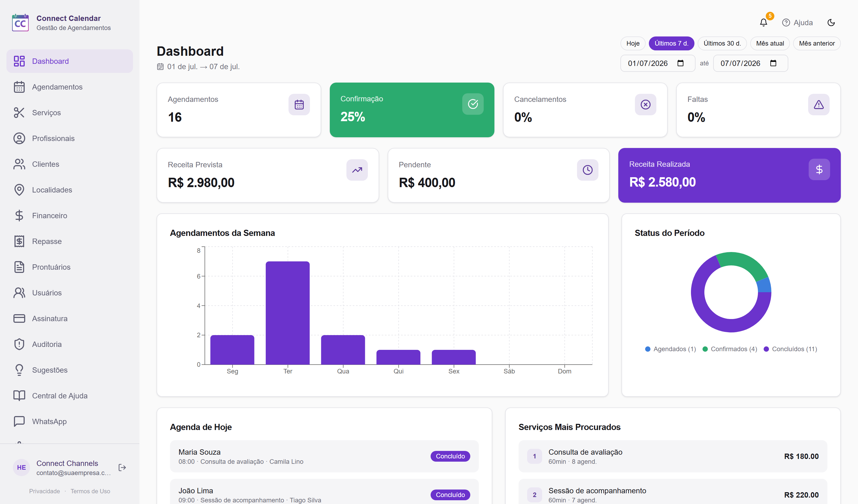Select Últimos 7 d. filter
This screenshot has height=504, width=858.
[671, 43]
